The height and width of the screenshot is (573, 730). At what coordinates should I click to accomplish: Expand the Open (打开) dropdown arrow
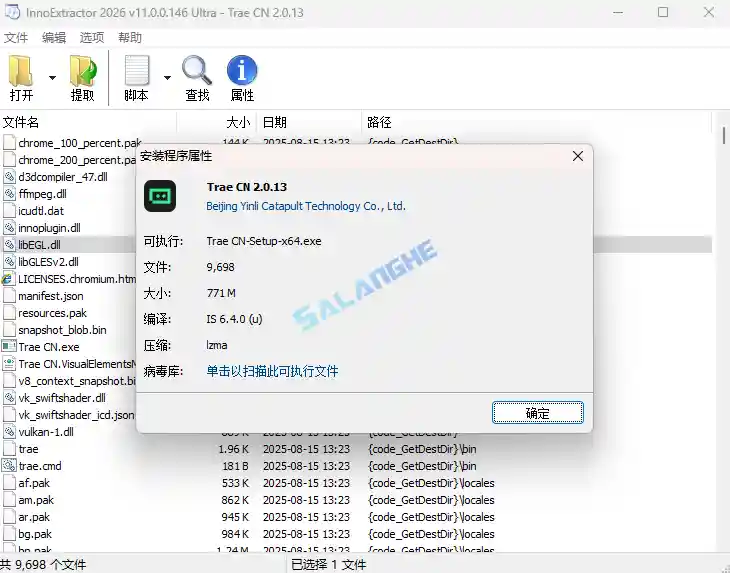click(52, 78)
